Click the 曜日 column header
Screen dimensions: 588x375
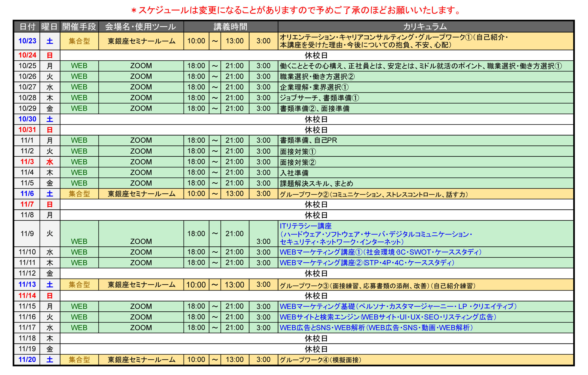point(50,27)
